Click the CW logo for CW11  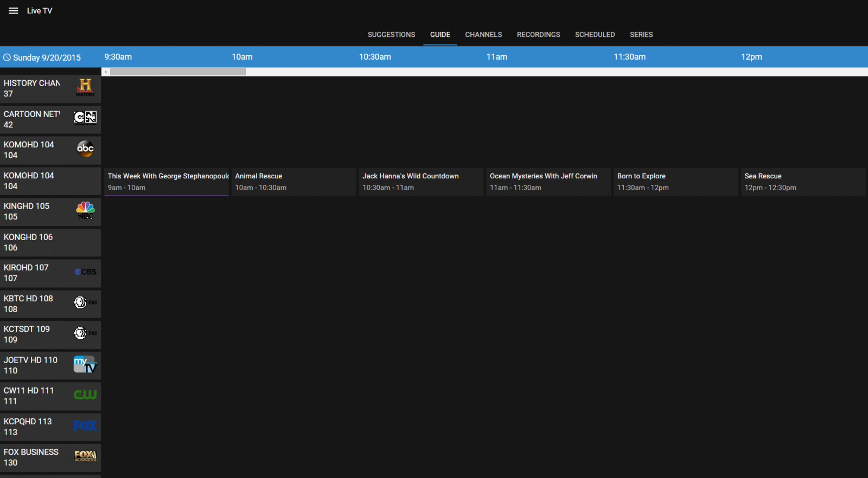click(x=85, y=395)
